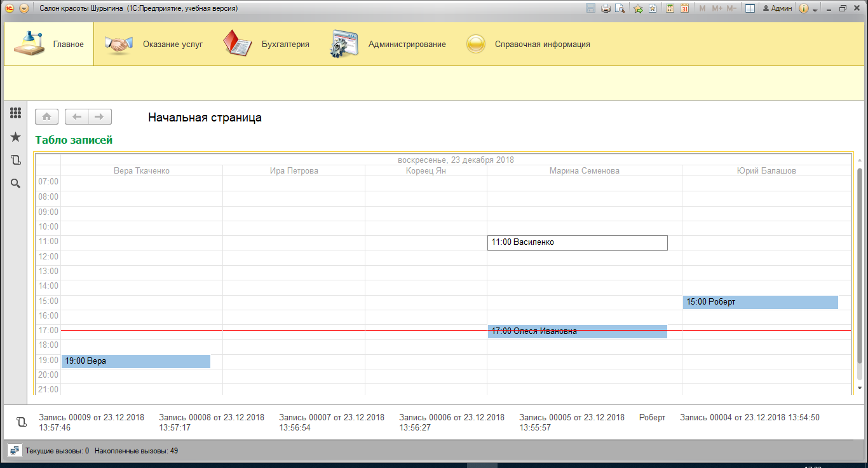Select the 15:00 Роберт appointment
Viewport: 868px width, 468px height.
click(761, 302)
